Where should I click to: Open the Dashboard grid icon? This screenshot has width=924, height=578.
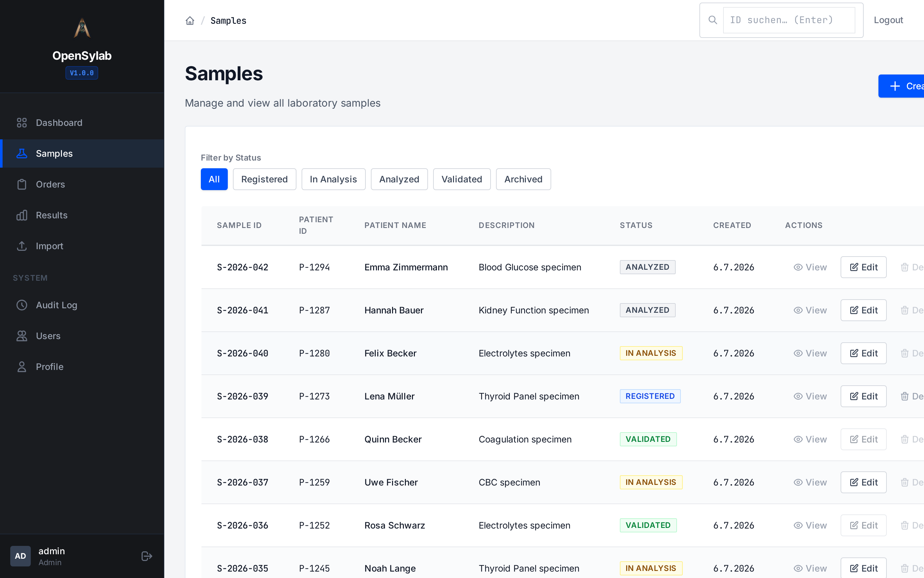22,123
